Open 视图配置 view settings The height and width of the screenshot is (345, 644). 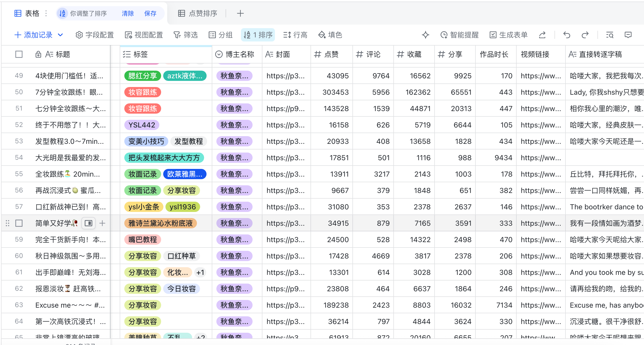(x=144, y=35)
